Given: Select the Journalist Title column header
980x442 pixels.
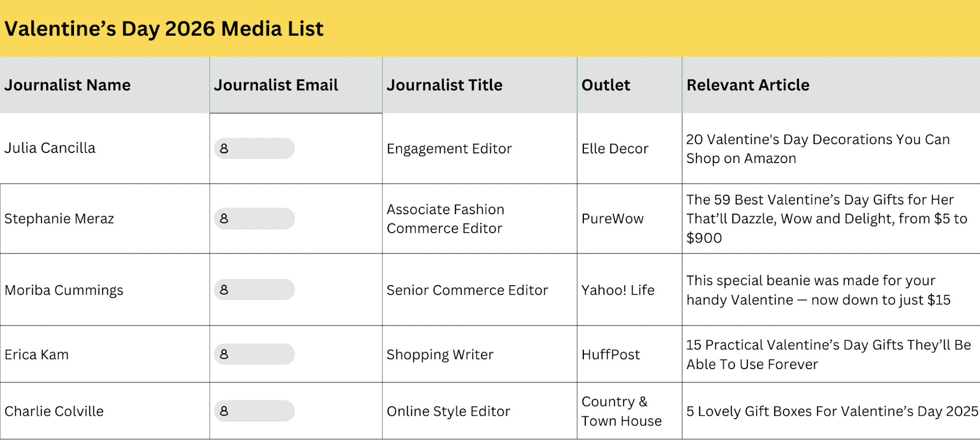Looking at the screenshot, I should (444, 85).
